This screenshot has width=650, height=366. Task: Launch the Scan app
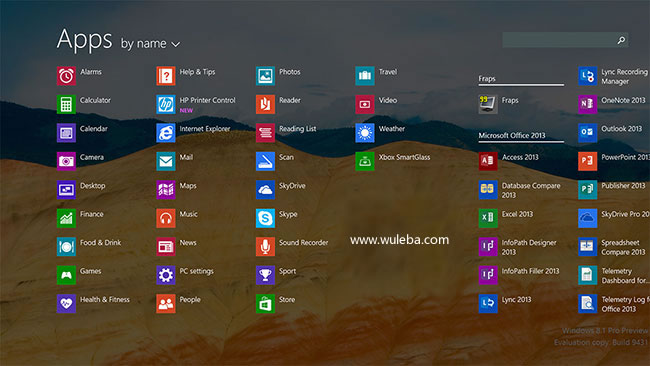265,161
